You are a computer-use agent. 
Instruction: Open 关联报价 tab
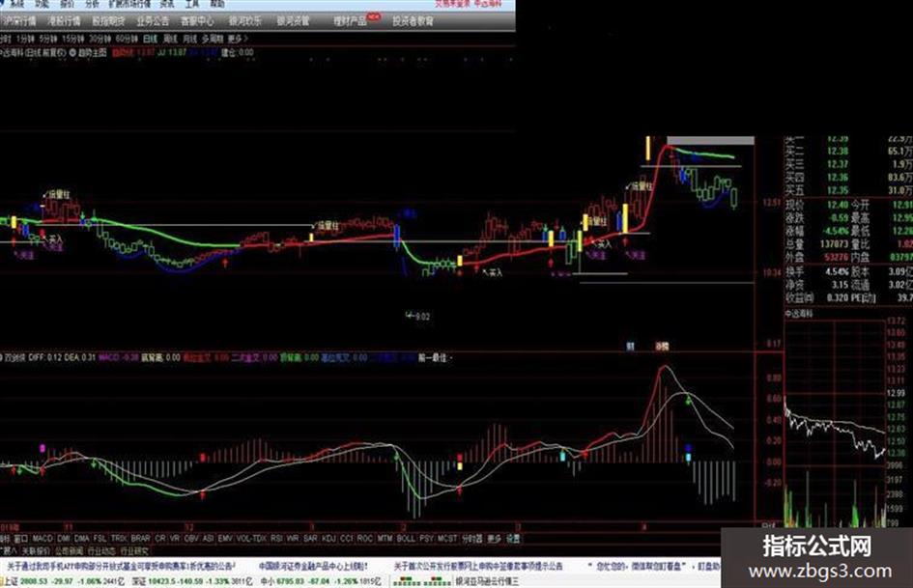click(x=36, y=550)
